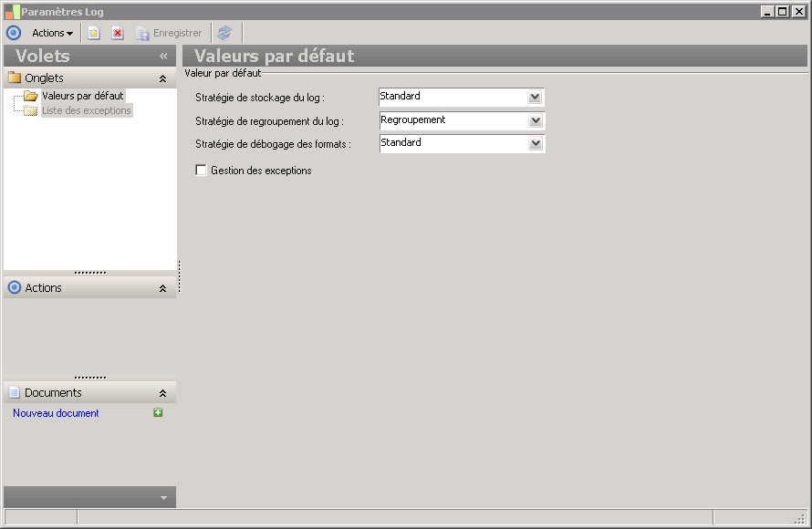This screenshot has width=812, height=529.
Task: Enable the Gestion des exceptions checkbox
Action: point(201,170)
